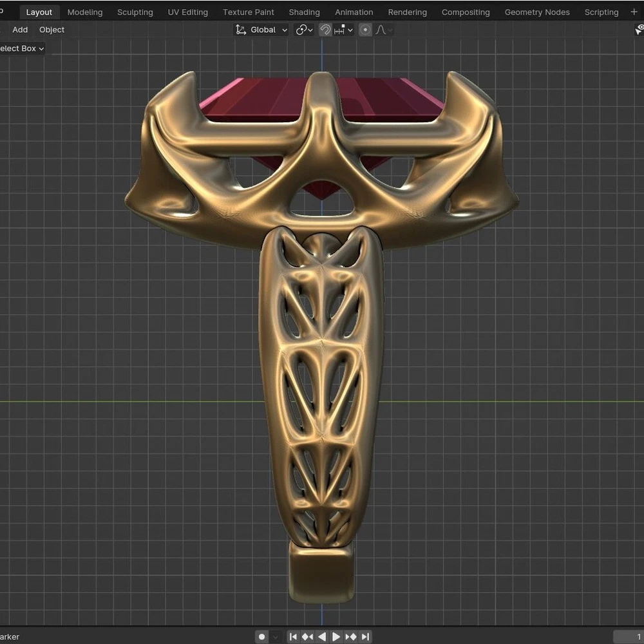This screenshot has width=644, height=644.
Task: Open the Object menu
Action: pos(52,30)
